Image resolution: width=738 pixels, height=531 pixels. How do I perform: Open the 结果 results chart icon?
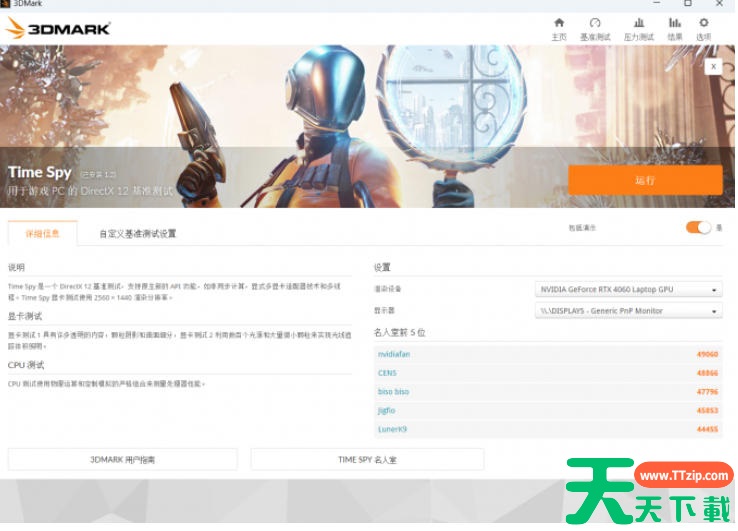pos(675,28)
